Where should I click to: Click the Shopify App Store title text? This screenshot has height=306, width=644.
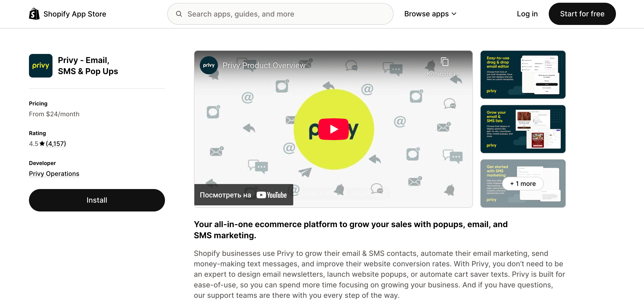tap(75, 14)
